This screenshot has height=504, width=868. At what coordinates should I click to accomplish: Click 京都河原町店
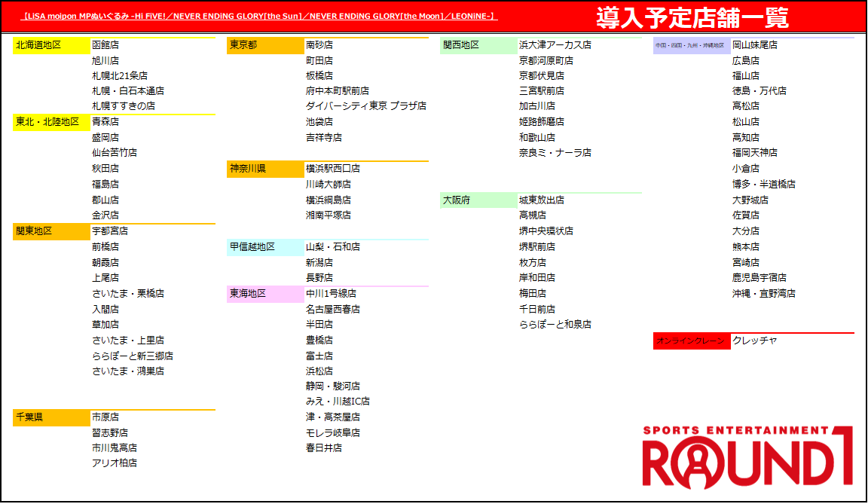point(546,60)
